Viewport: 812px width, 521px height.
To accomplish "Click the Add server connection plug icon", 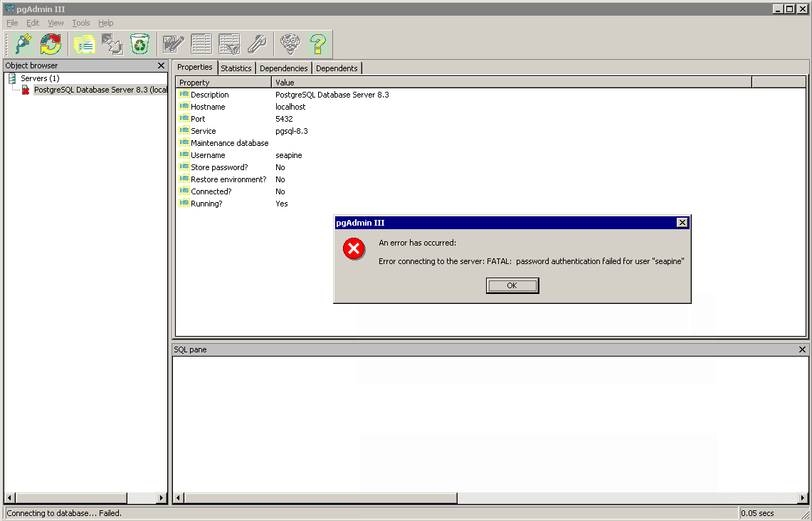I will (23, 44).
